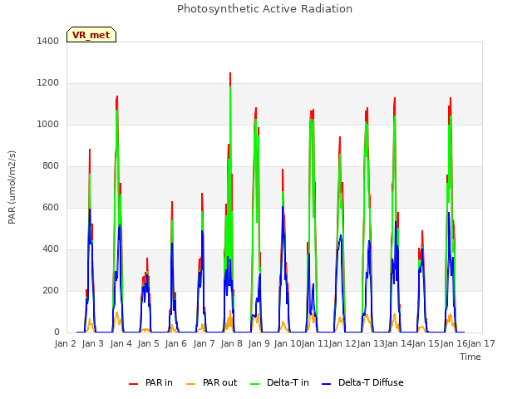Select the PAR in legend label
The image size is (532, 399).
tap(159, 382)
